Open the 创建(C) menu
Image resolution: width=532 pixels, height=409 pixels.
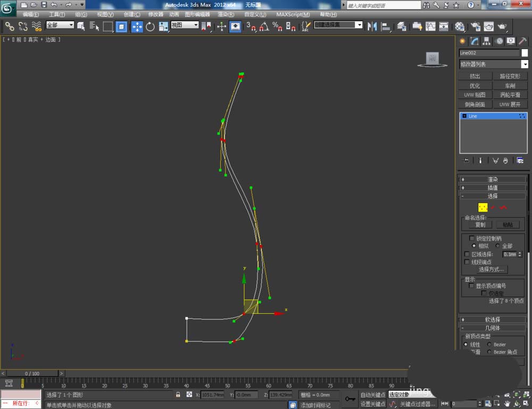[x=132, y=14]
